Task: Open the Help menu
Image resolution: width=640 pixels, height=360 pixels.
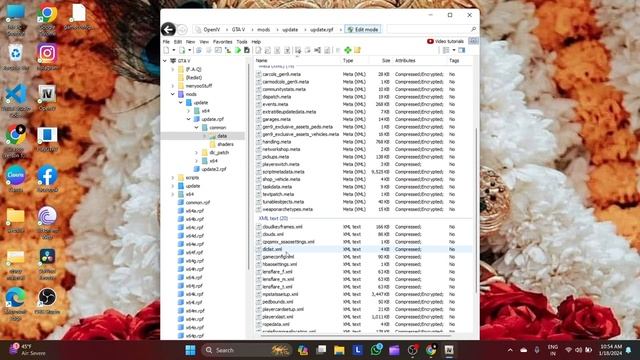Action: click(x=256, y=42)
